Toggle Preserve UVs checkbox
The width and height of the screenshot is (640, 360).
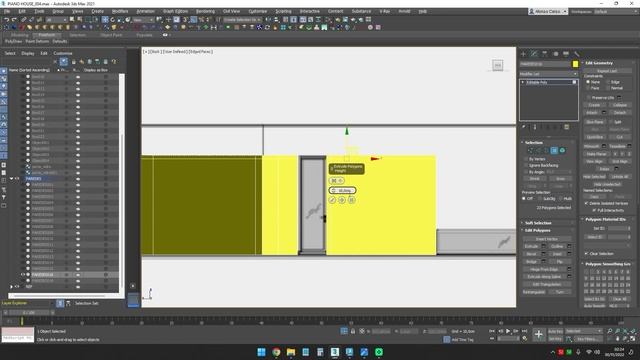coord(588,98)
